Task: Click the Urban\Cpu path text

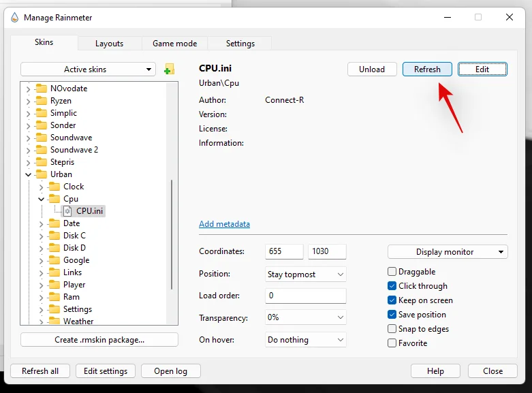Action: click(219, 83)
